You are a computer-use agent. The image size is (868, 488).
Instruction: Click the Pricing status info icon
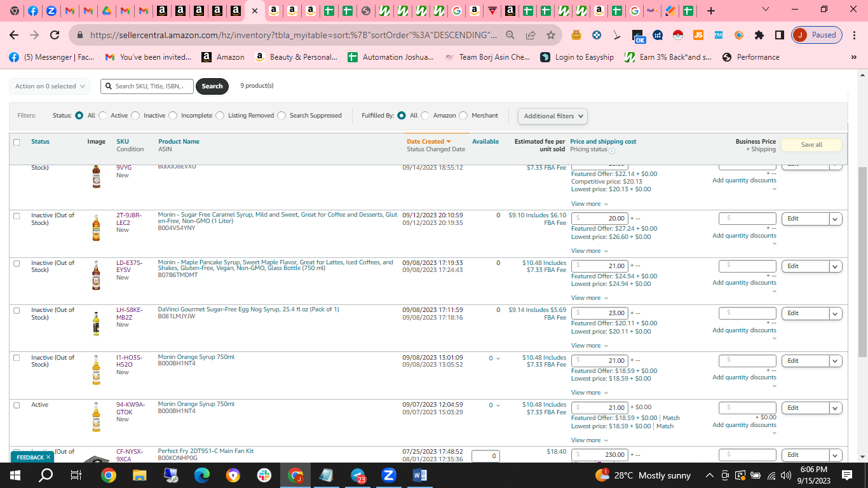[612, 151]
